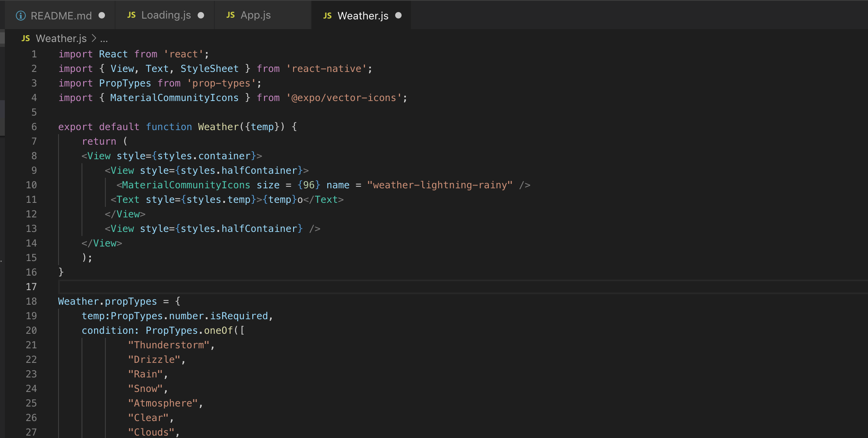The image size is (868, 438).
Task: Click line number 6 in the gutter
Action: tap(34, 127)
